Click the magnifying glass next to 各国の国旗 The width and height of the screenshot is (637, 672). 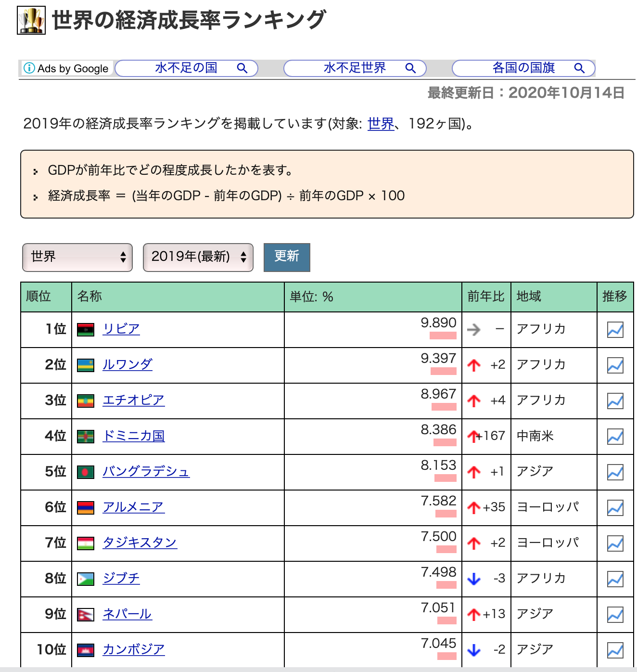580,68
